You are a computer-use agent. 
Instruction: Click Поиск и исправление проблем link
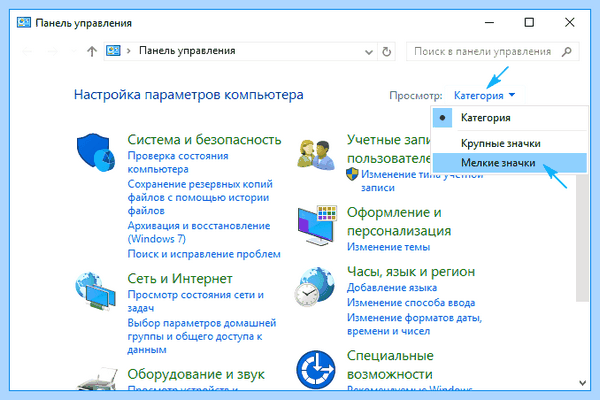[x=204, y=254]
